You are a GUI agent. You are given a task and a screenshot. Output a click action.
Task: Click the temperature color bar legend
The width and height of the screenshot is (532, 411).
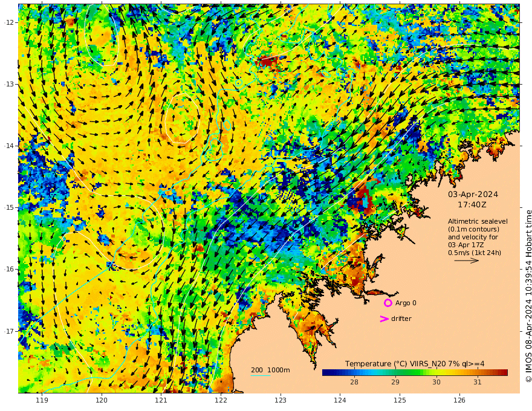click(415, 372)
